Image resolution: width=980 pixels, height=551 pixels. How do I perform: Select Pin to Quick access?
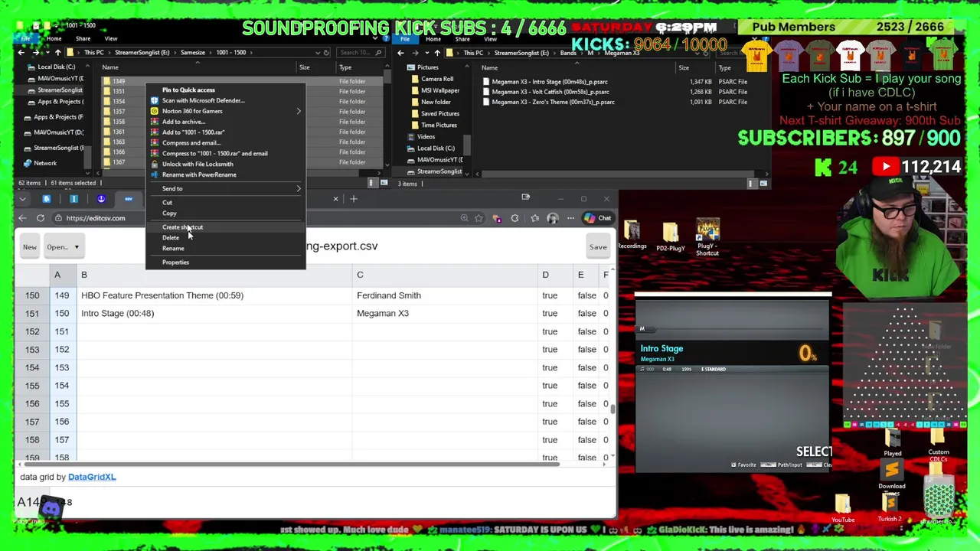(188, 90)
